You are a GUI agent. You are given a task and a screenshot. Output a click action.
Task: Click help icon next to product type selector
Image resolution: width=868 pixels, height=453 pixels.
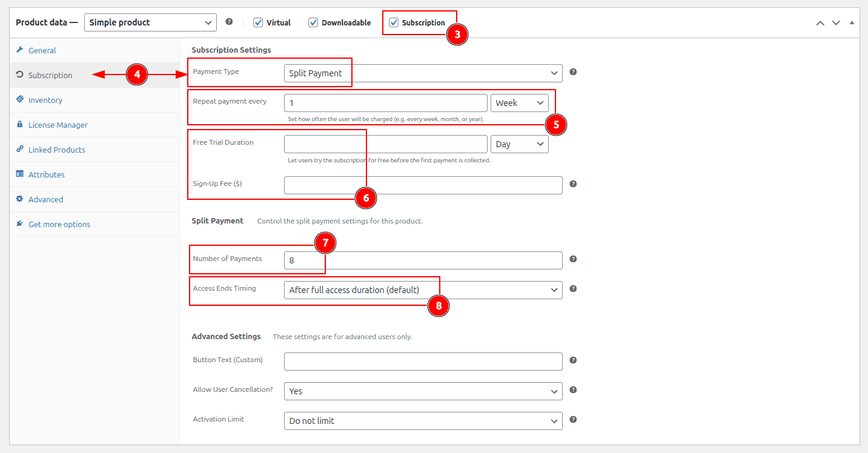pos(229,22)
